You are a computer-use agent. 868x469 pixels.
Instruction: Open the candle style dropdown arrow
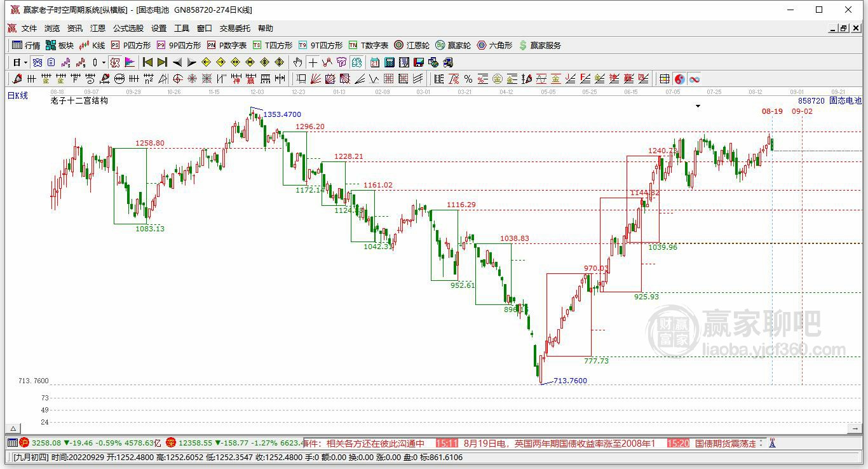tap(104, 62)
